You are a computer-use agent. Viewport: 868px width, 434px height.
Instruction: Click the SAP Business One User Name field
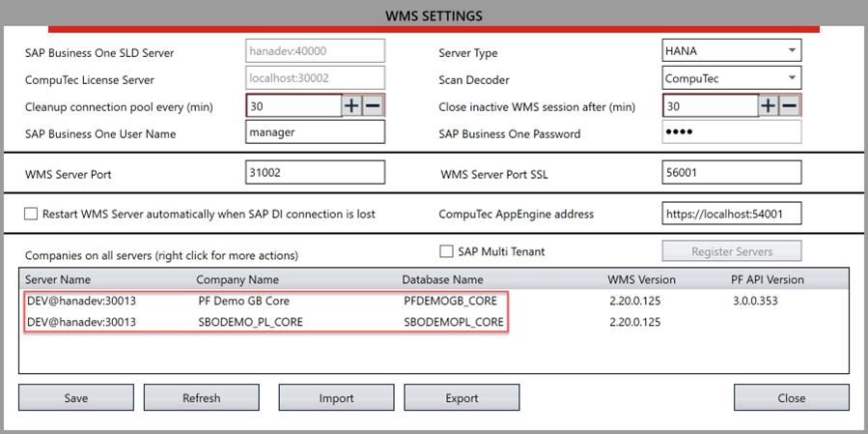tap(315, 132)
